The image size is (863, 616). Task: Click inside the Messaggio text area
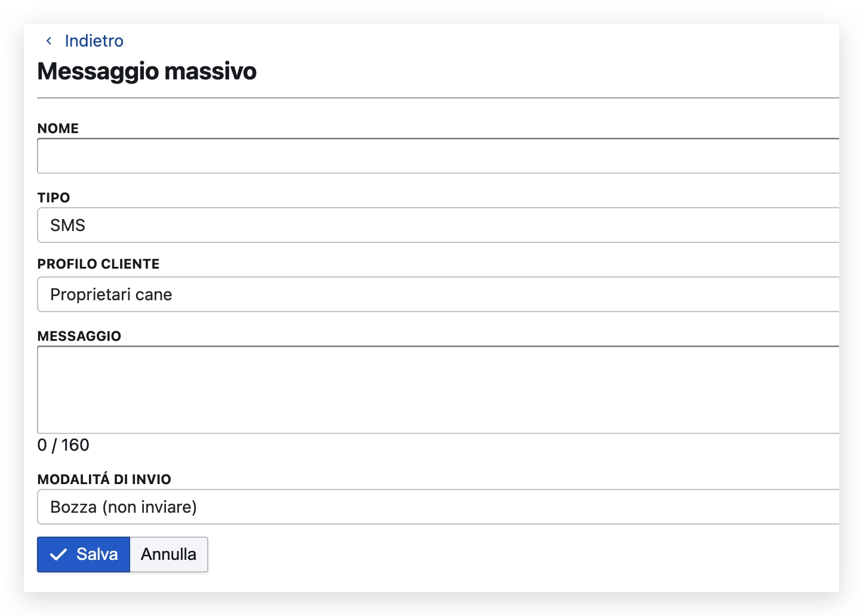click(438, 389)
